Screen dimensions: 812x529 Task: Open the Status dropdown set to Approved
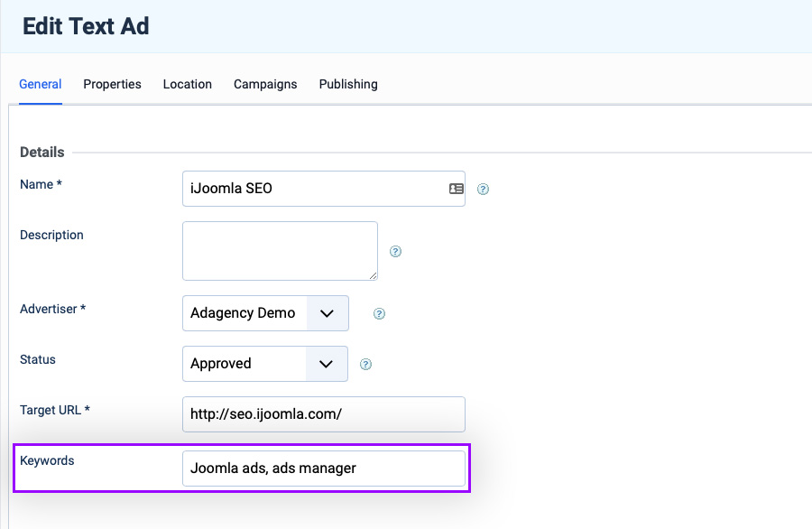(x=265, y=364)
